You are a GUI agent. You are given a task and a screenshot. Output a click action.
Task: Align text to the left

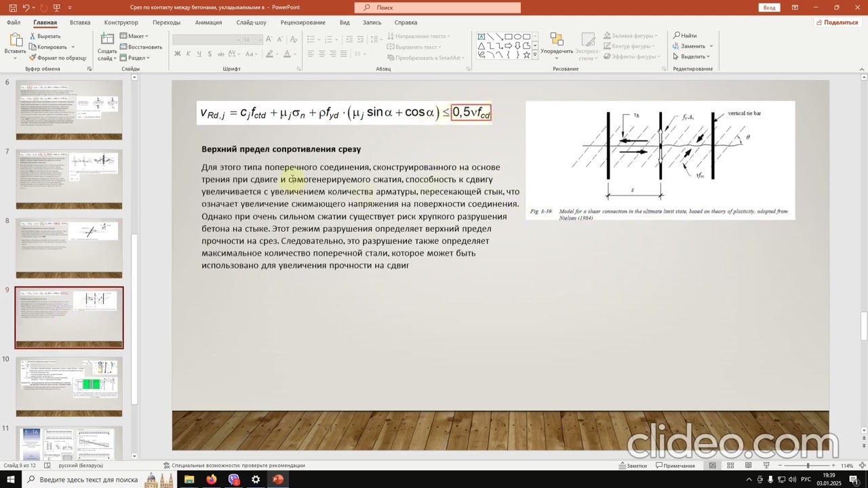[x=311, y=54]
